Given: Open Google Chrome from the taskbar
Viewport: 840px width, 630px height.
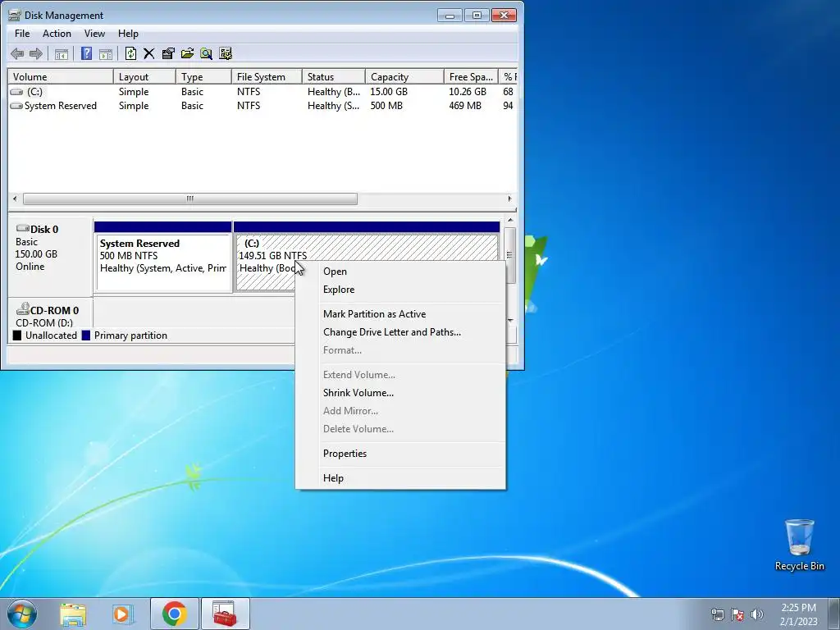Looking at the screenshot, I should pyautogui.click(x=175, y=614).
